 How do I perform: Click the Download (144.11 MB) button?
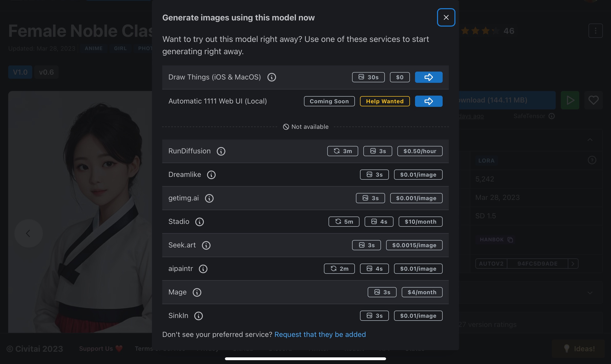[507, 100]
